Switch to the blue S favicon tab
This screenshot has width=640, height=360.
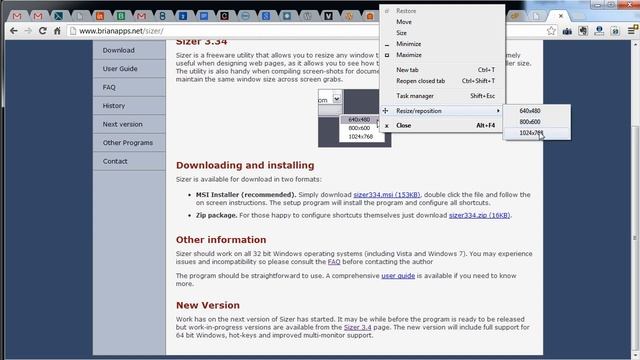click(x=266, y=16)
